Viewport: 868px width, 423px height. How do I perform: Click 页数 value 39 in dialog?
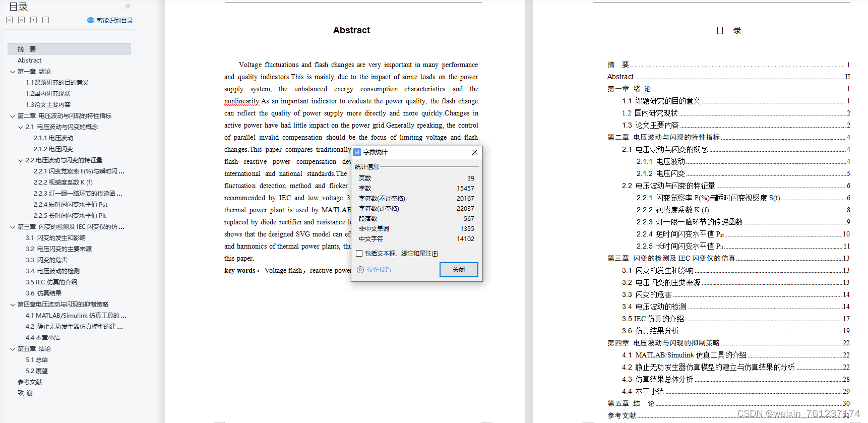[471, 178]
